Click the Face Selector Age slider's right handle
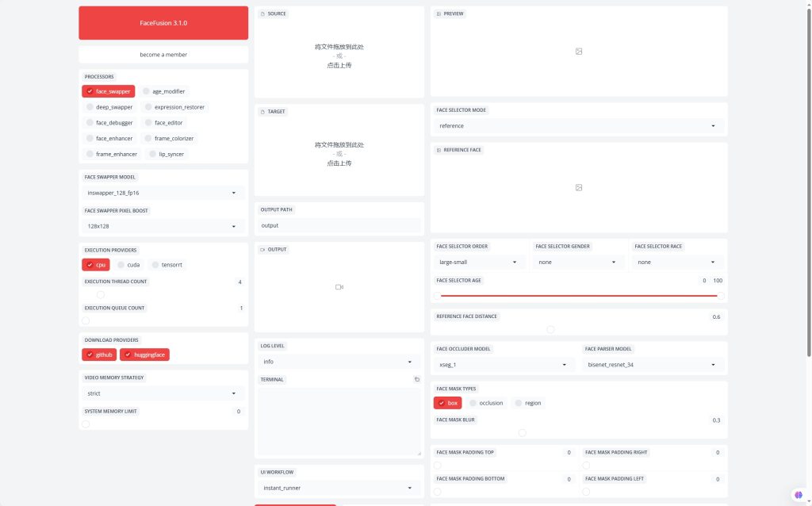This screenshot has height=506, width=812. (x=720, y=296)
